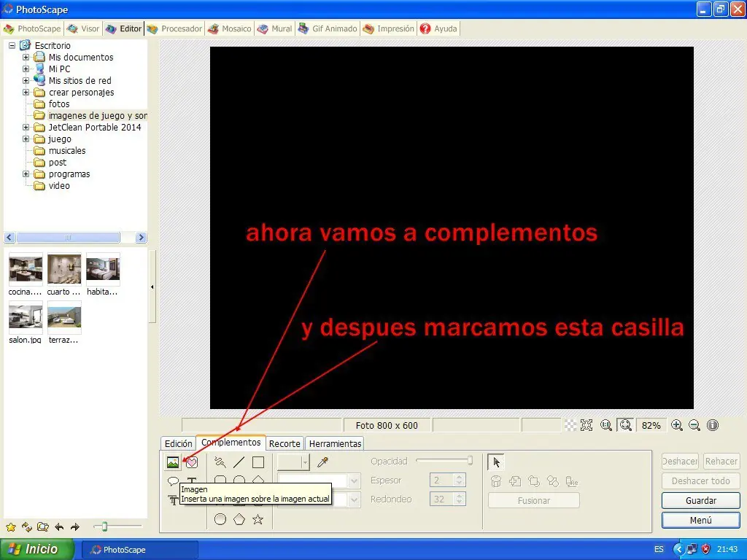The width and height of the screenshot is (747, 560).
Task: Adjust the Opacidad slider
Action: pos(444,461)
